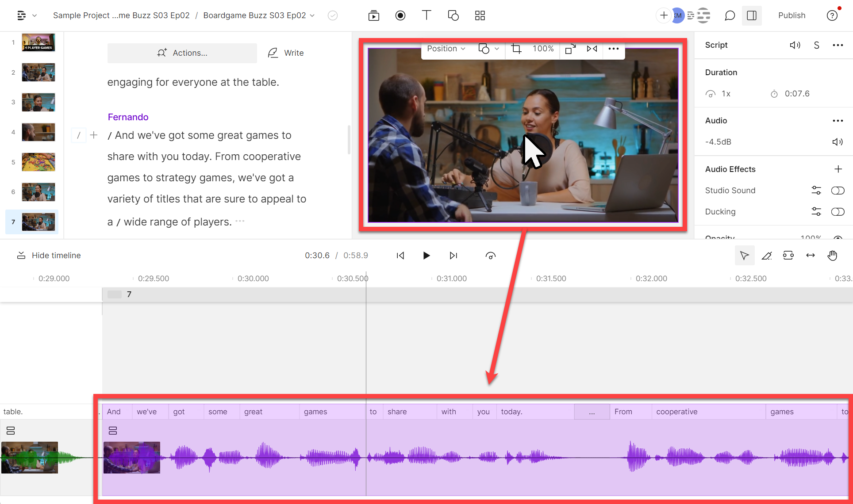The width and height of the screenshot is (853, 504).
Task: Select the Ripple trim tool in timeline
Action: point(787,256)
